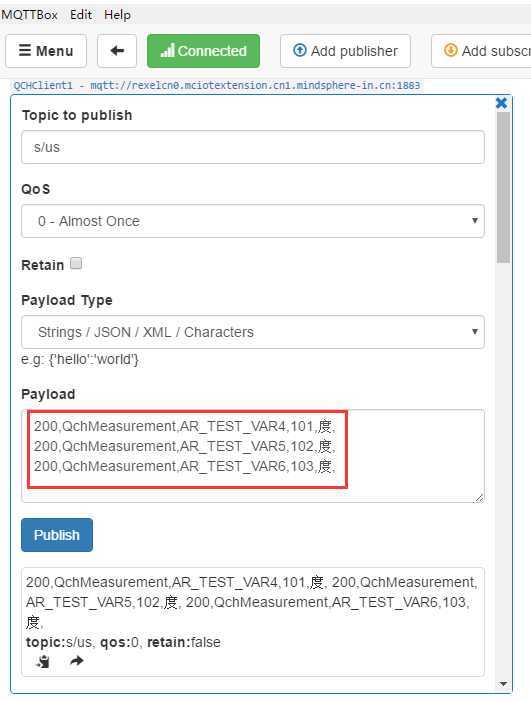Screen dimensions: 531x701
Task: Click the back arrow button
Action: pyautogui.click(x=117, y=51)
